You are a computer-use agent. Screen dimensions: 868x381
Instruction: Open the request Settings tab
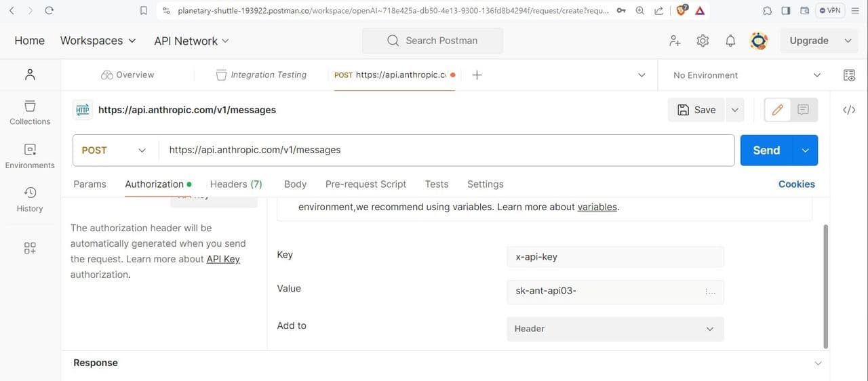486,184
